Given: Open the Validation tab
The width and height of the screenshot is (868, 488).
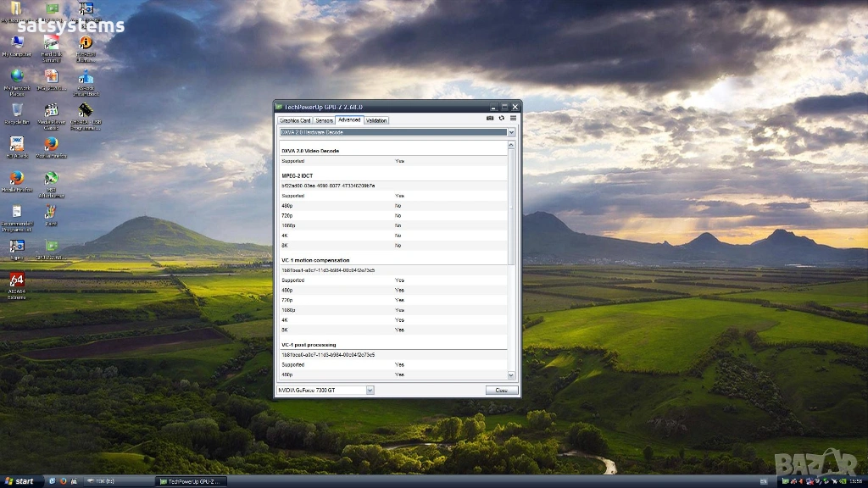Looking at the screenshot, I should pyautogui.click(x=376, y=120).
